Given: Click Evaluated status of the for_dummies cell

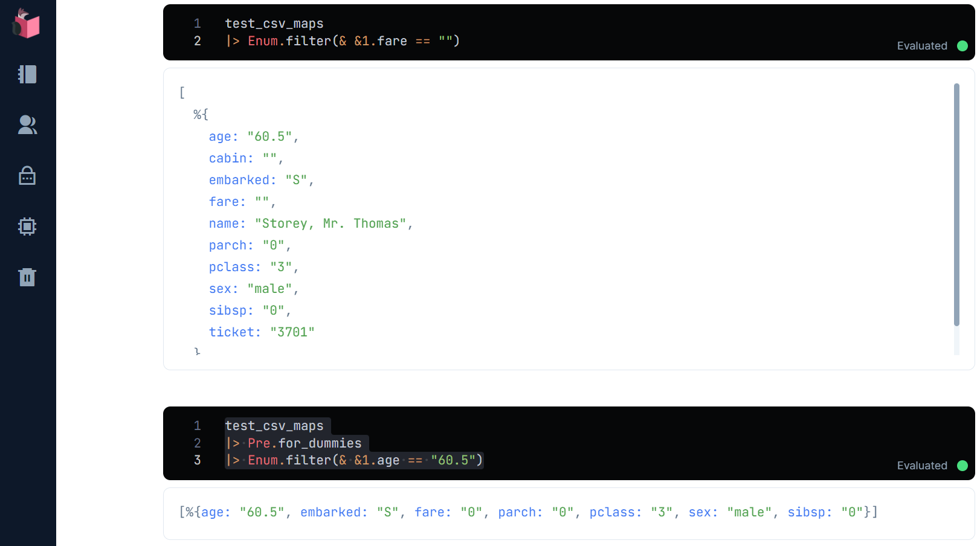Looking at the screenshot, I should (x=932, y=466).
